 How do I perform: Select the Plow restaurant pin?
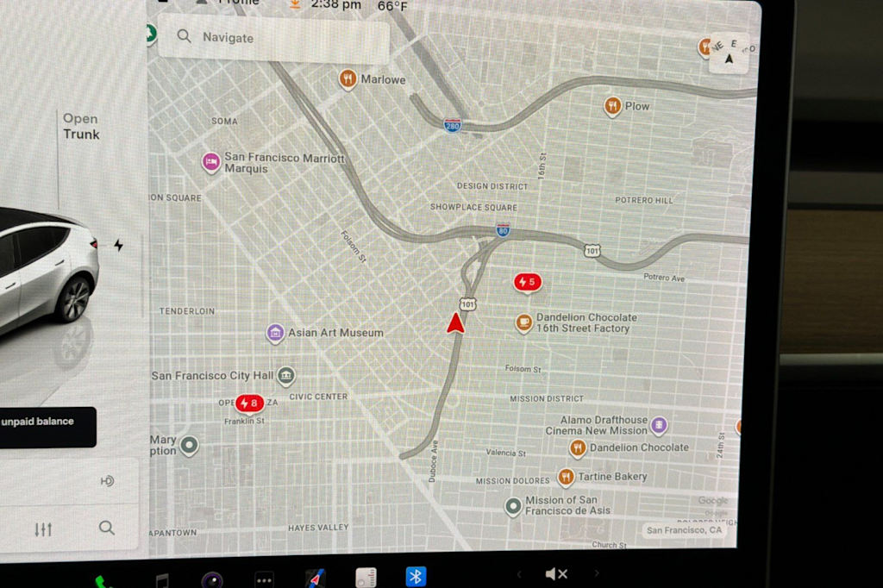(612, 106)
